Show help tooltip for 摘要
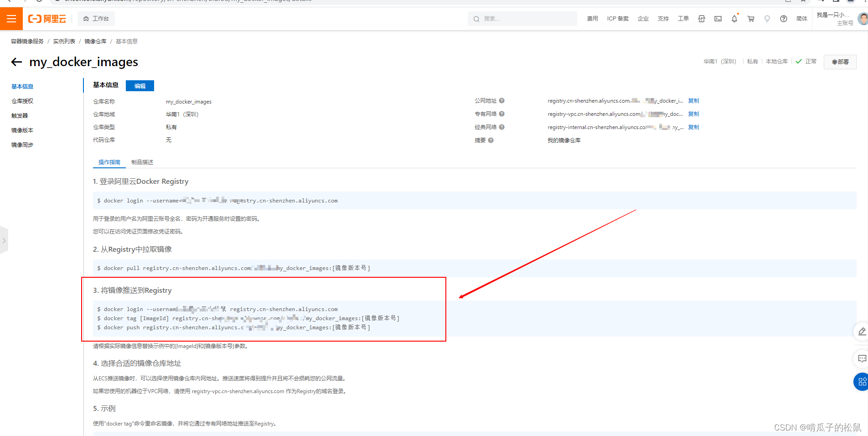Viewport: 868px width, 436px height. click(x=491, y=140)
